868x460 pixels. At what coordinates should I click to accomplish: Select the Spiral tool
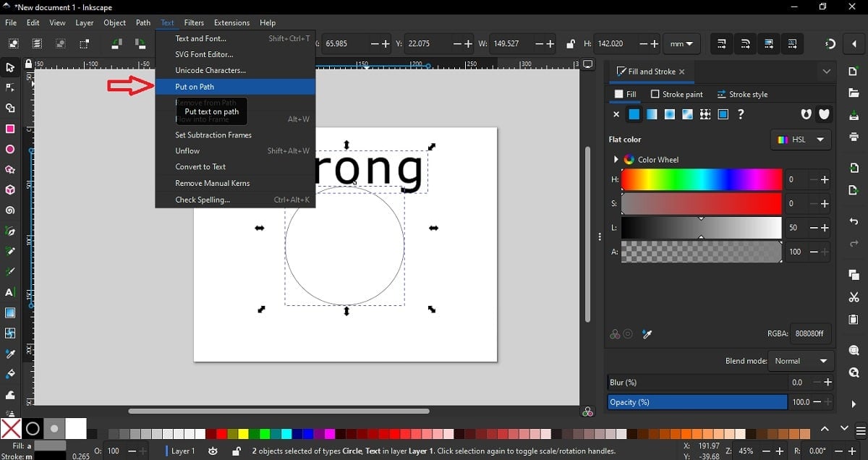coord(10,210)
